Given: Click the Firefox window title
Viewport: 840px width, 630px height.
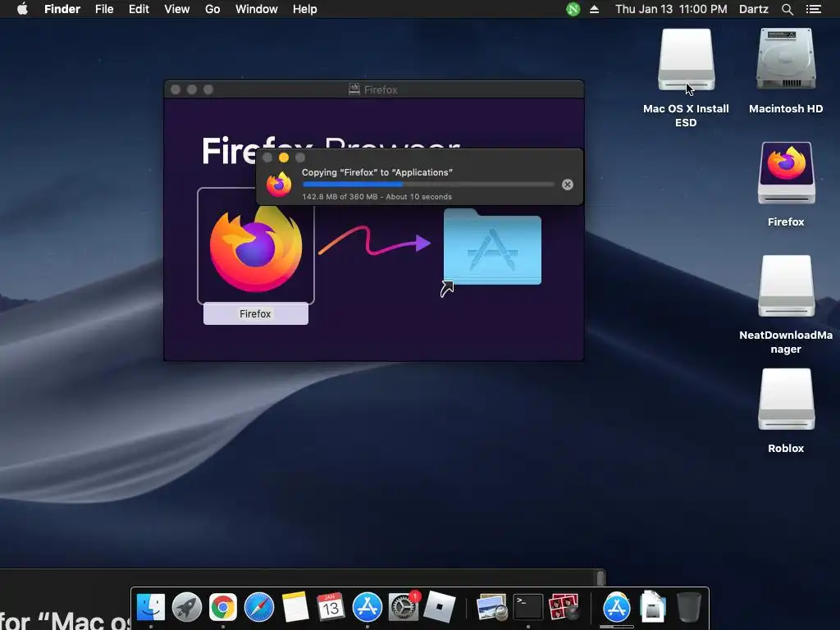Looking at the screenshot, I should click(381, 90).
